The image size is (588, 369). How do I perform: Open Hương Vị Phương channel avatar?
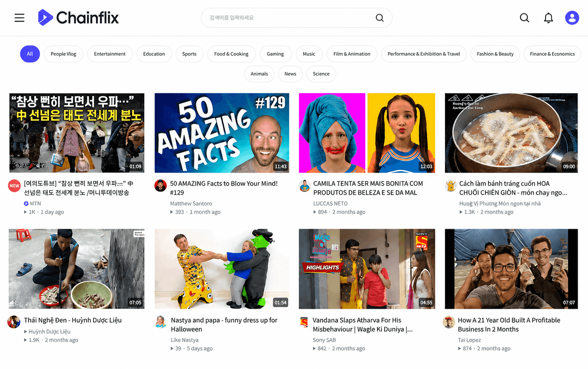[451, 186]
